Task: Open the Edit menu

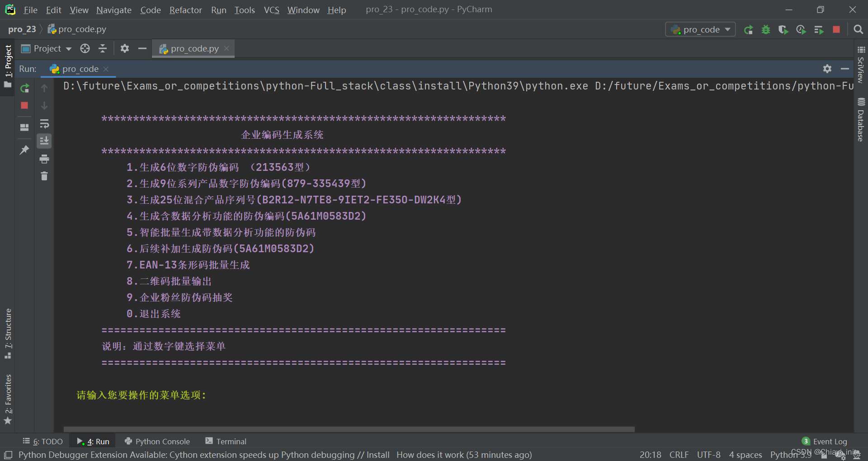Action: point(53,10)
